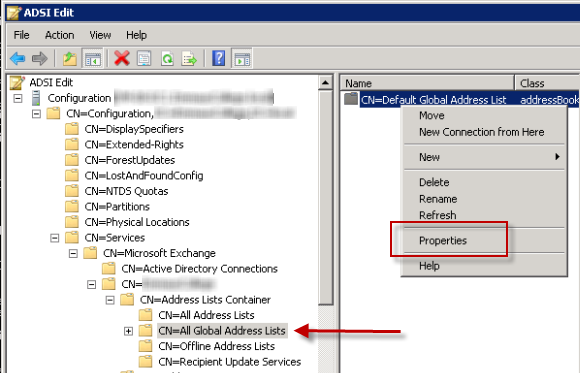Choose Help from the context menu

[484, 266]
